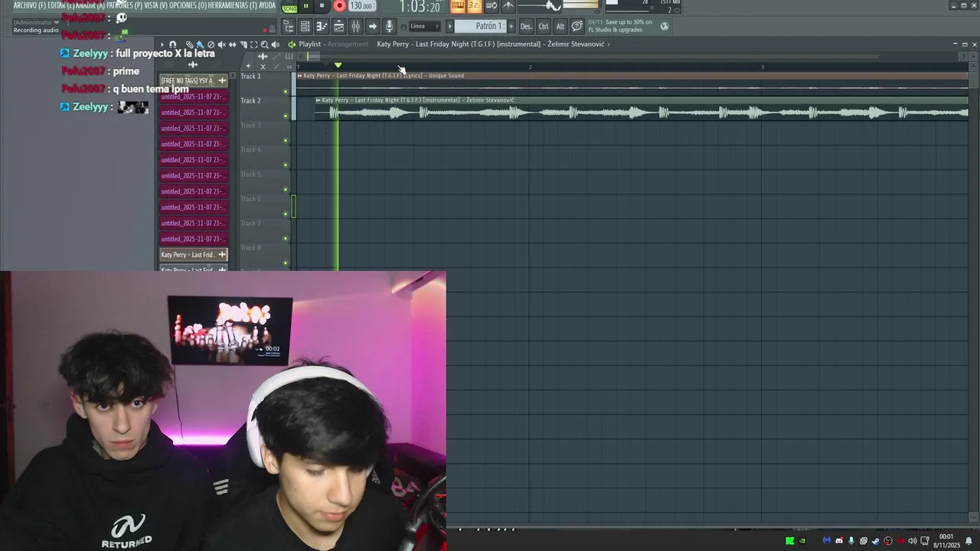980x551 pixels.
Task: Toggle the loop recording button
Action: click(492, 5)
